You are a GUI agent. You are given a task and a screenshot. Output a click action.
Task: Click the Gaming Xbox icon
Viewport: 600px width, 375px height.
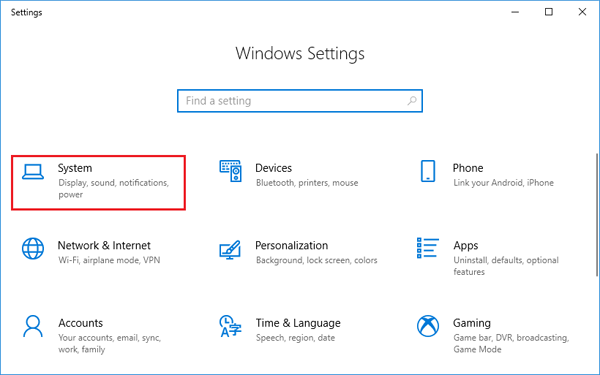[428, 326]
